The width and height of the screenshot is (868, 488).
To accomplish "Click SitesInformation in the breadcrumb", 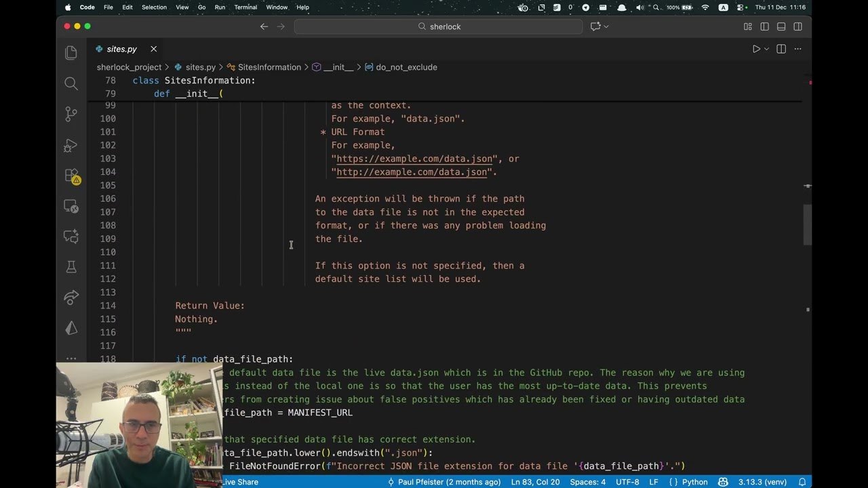I will tap(269, 67).
